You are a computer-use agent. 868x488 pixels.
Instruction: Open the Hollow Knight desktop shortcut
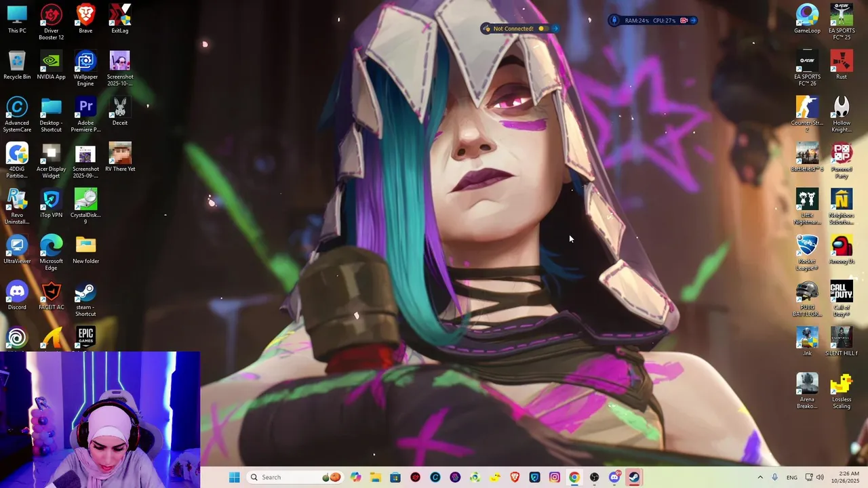coord(842,115)
